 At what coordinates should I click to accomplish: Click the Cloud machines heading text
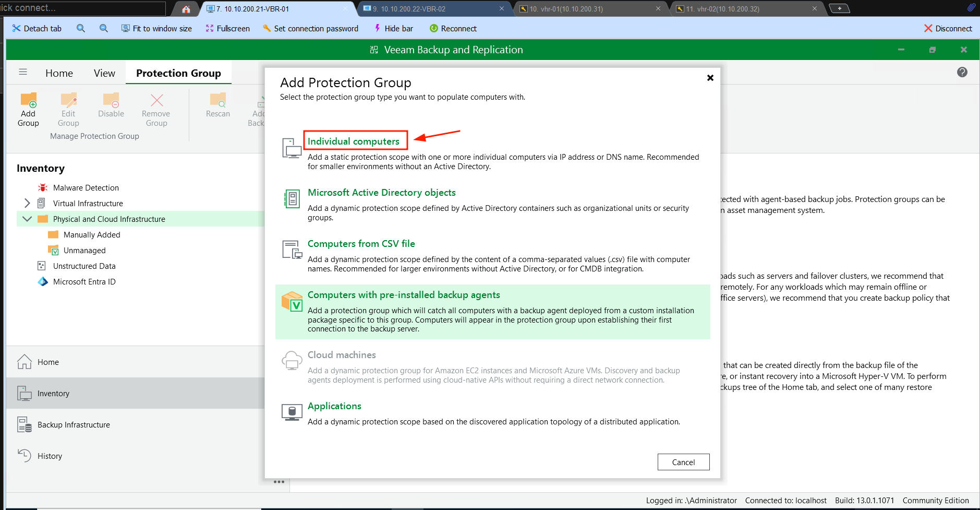pos(342,355)
